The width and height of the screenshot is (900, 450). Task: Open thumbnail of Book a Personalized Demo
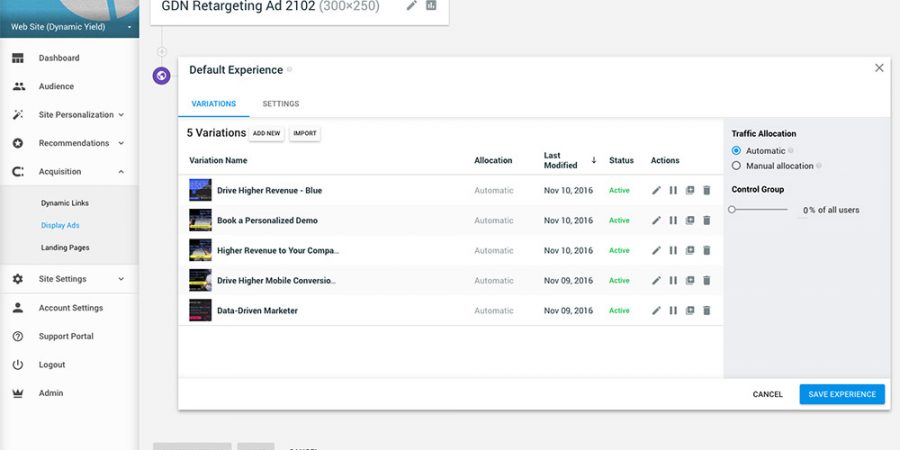(200, 220)
